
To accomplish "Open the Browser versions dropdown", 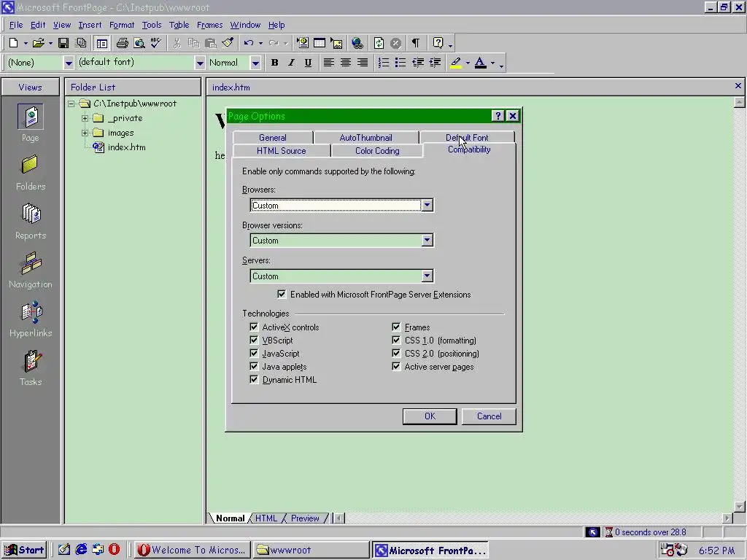I will click(x=427, y=241).
